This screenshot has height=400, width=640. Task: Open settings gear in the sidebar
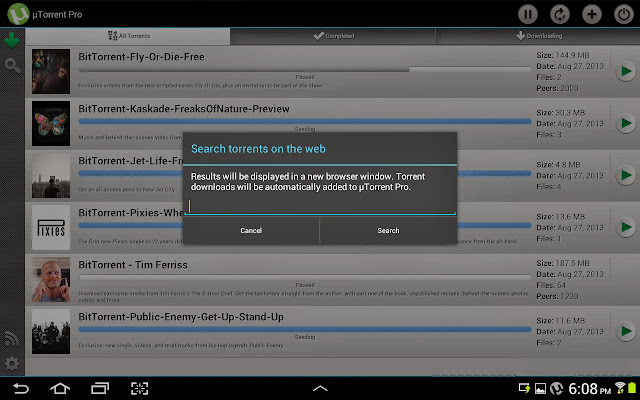12,363
